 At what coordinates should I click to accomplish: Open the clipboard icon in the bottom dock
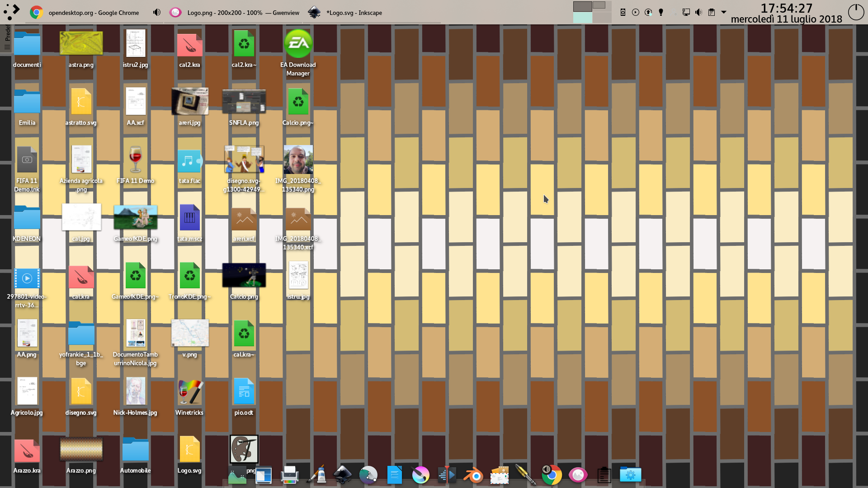coord(604,475)
